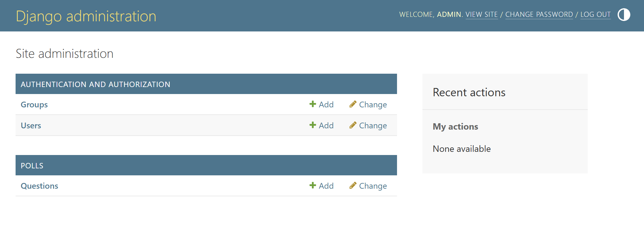Open Authentication and Authorization section header

pyautogui.click(x=95, y=84)
